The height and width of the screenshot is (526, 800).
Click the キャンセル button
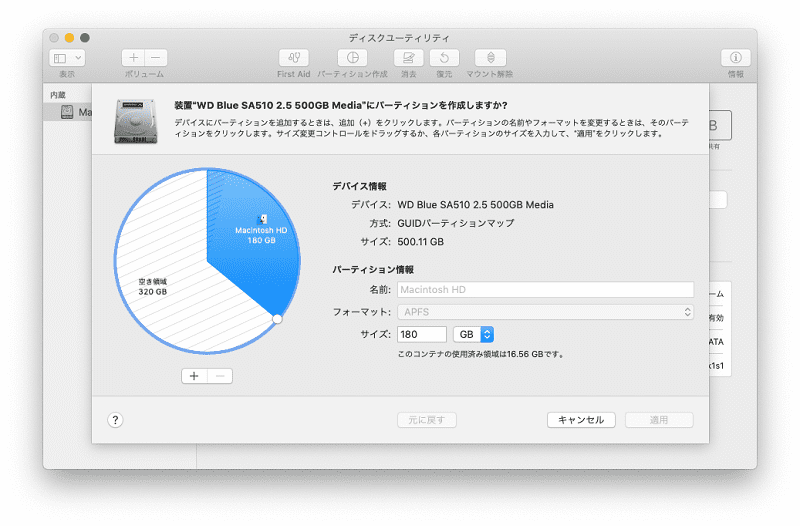(581, 420)
